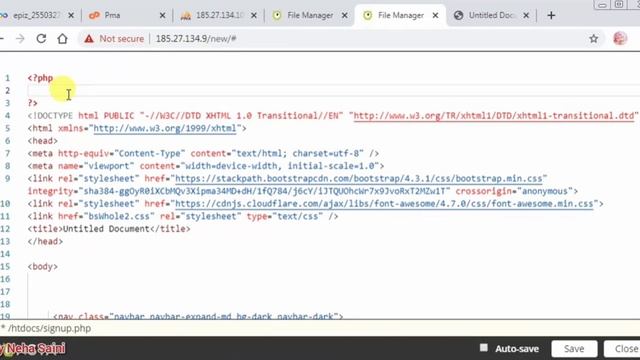
Task: Open the user profile avatar
Action: tap(620, 38)
